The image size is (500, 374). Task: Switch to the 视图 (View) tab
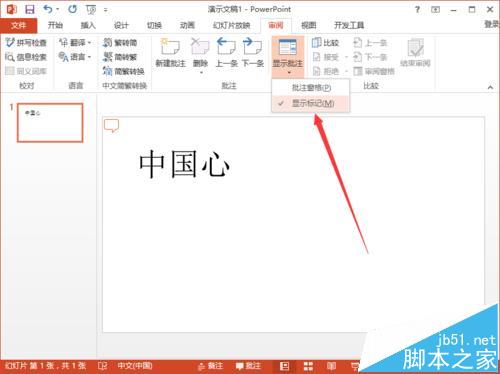[308, 25]
